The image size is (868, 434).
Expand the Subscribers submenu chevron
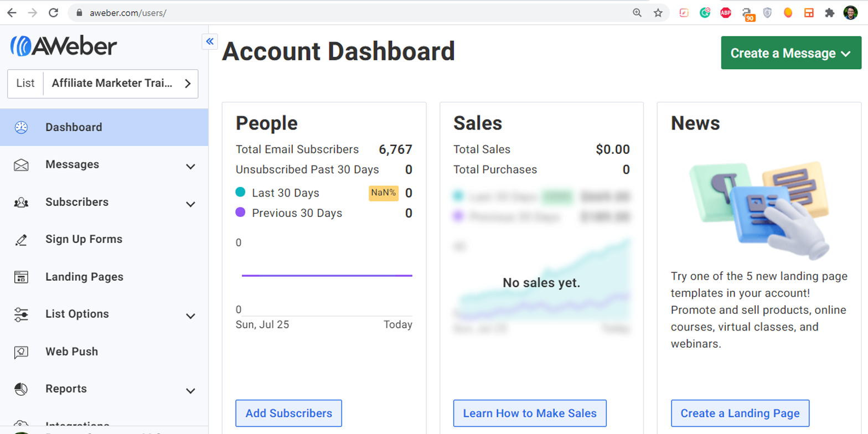(190, 204)
